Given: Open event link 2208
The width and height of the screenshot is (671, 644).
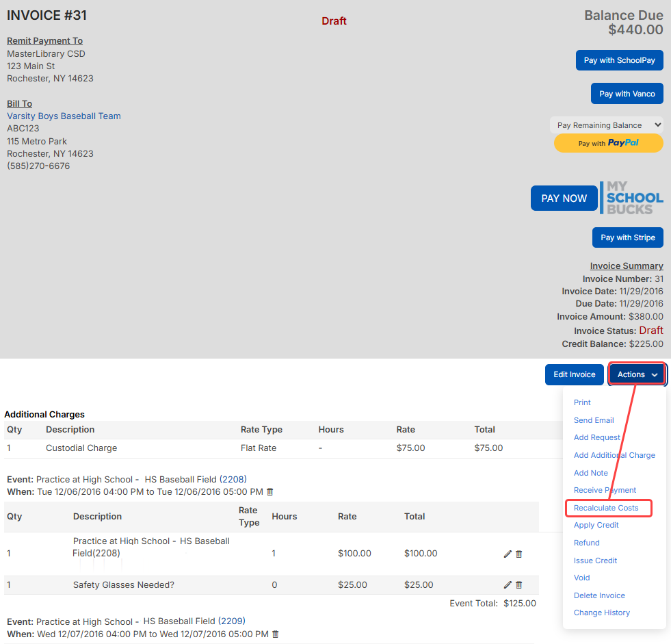Looking at the screenshot, I should [x=233, y=480].
